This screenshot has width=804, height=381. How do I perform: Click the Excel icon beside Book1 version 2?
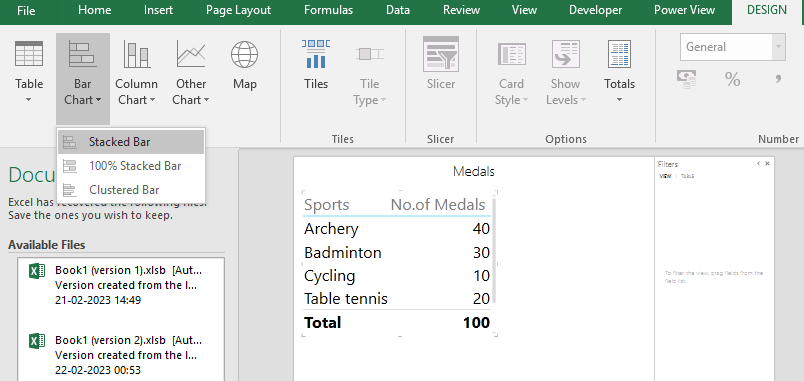37,341
